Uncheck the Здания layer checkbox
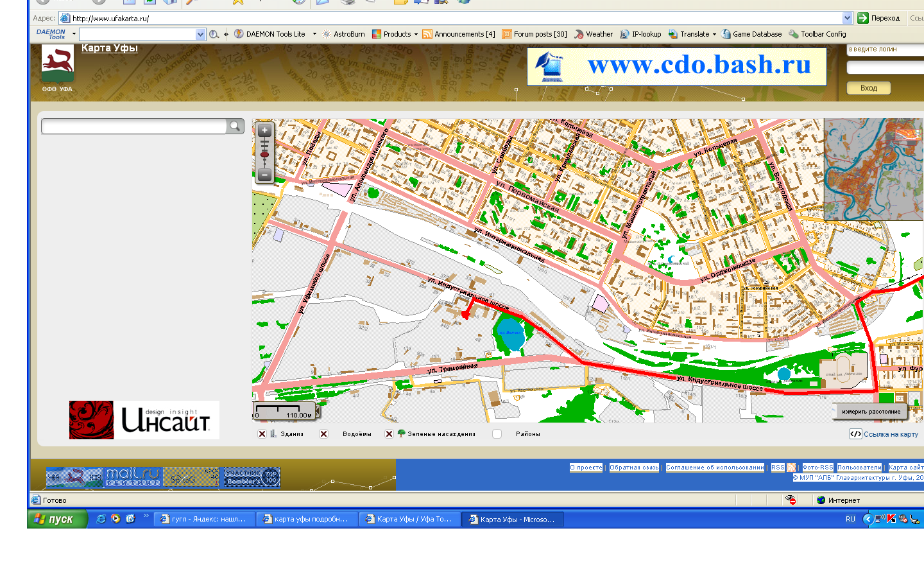This screenshot has height=578, width=924. point(262,434)
